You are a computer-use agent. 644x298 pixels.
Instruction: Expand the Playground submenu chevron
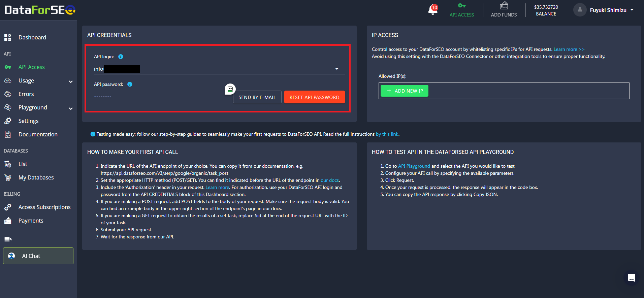point(71,108)
